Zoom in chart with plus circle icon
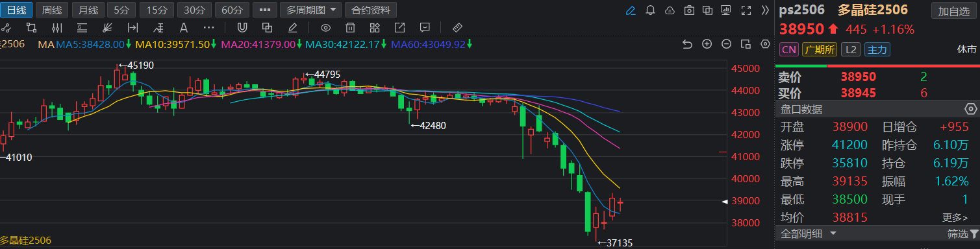 [707, 44]
